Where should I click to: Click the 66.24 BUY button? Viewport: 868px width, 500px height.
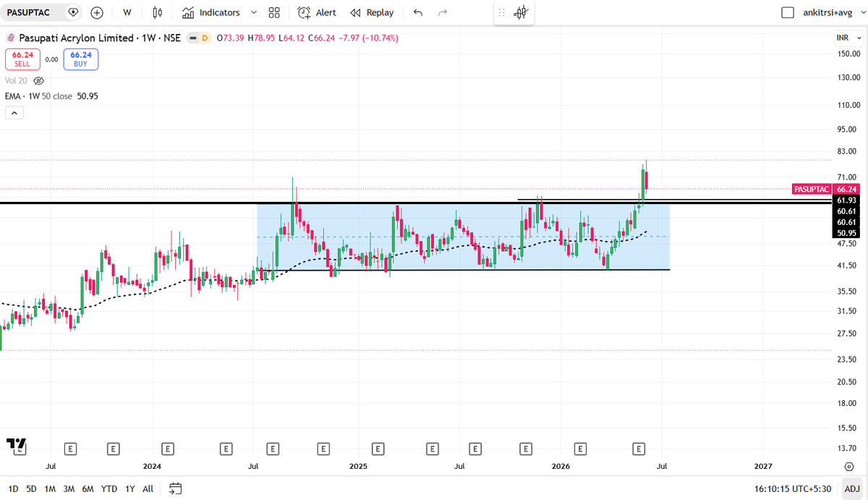(x=80, y=59)
